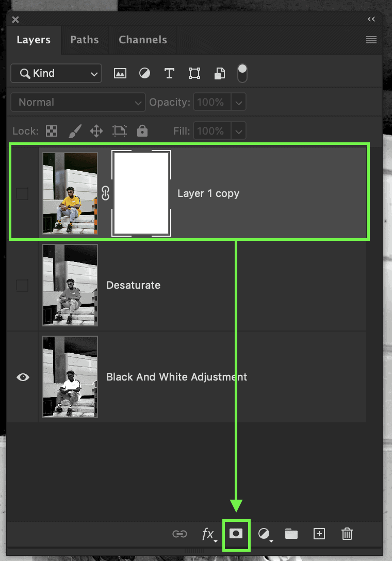Select the Desaturate layer name
Image resolution: width=392 pixels, height=561 pixels.
coord(133,285)
